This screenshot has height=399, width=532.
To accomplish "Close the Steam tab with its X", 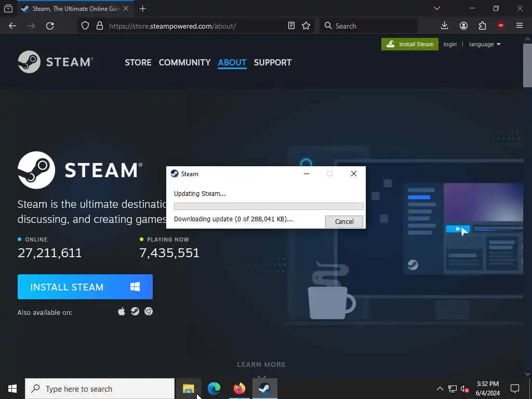I will [126, 9].
